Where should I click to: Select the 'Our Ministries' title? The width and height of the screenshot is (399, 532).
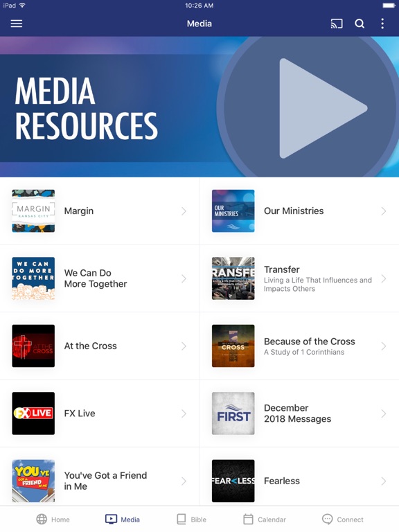pos(294,211)
